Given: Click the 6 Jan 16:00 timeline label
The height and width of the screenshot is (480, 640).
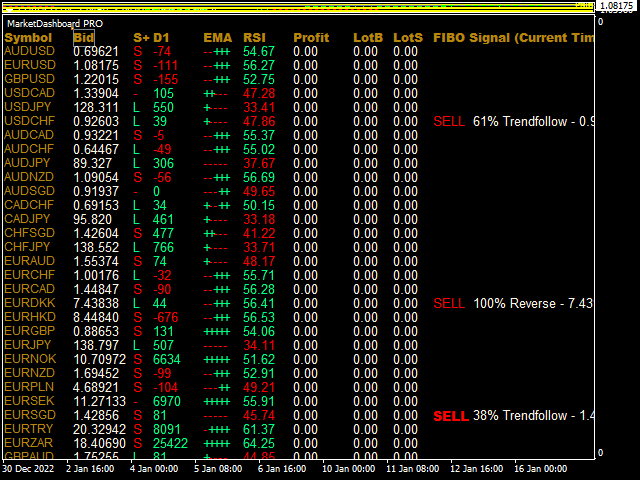Looking at the screenshot, I should pyautogui.click(x=282, y=469).
